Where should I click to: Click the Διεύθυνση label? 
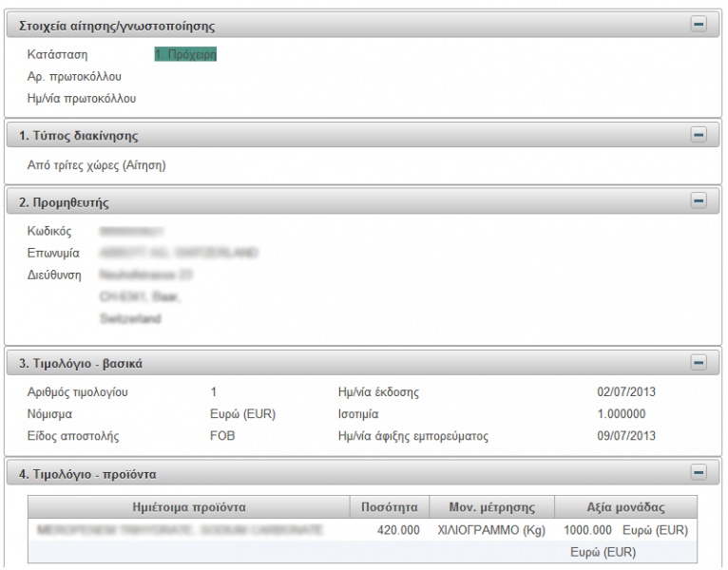pos(54,275)
